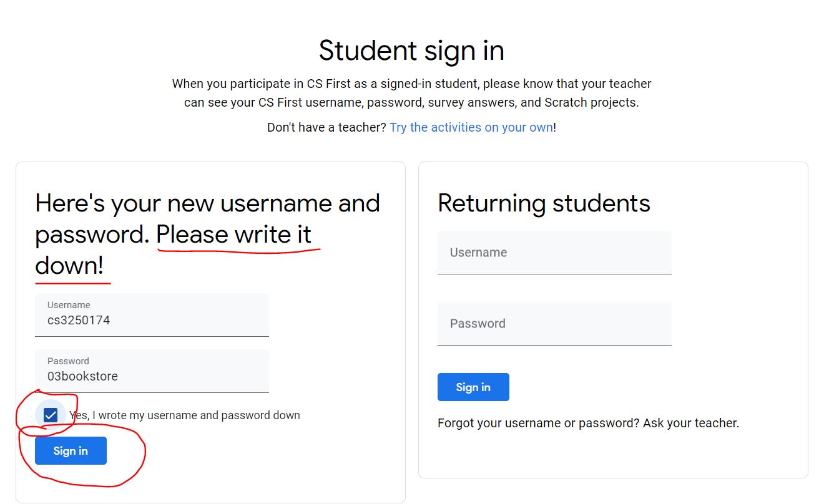Image resolution: width=824 pixels, height=504 pixels.
Task: Click the small "Username" label above cs3250174
Action: click(69, 305)
